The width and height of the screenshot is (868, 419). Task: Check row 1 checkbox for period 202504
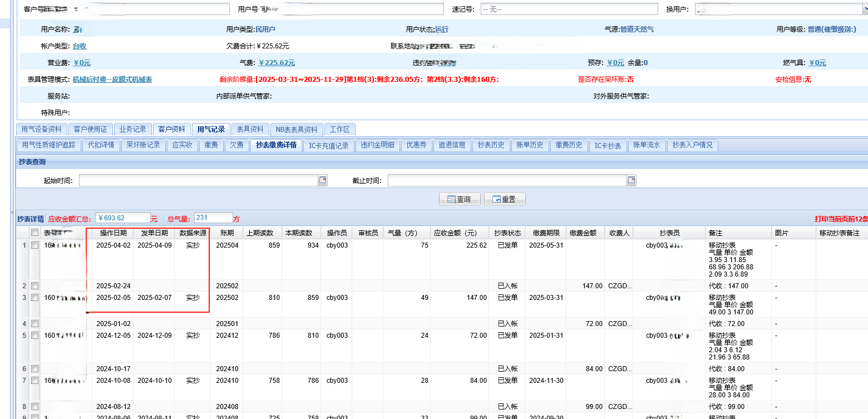point(35,245)
